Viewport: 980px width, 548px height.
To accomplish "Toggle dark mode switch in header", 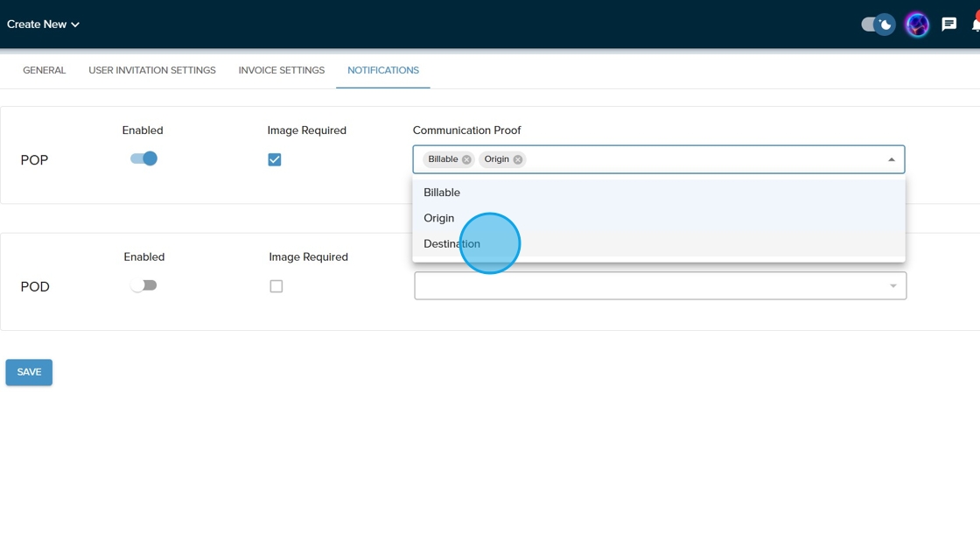I will pos(878,25).
